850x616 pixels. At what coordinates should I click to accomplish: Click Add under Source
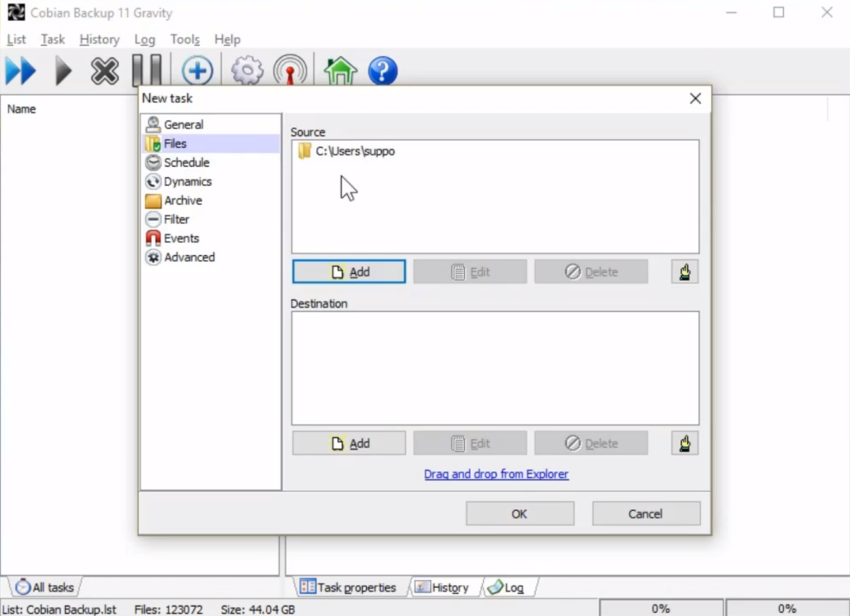pos(349,272)
